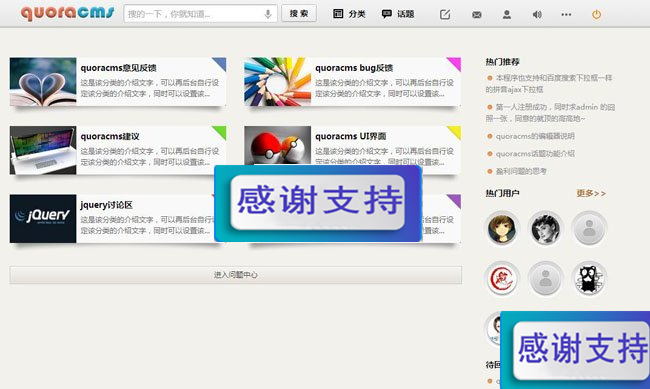
Task: Open the 话题 topics menu
Action: 398,14
